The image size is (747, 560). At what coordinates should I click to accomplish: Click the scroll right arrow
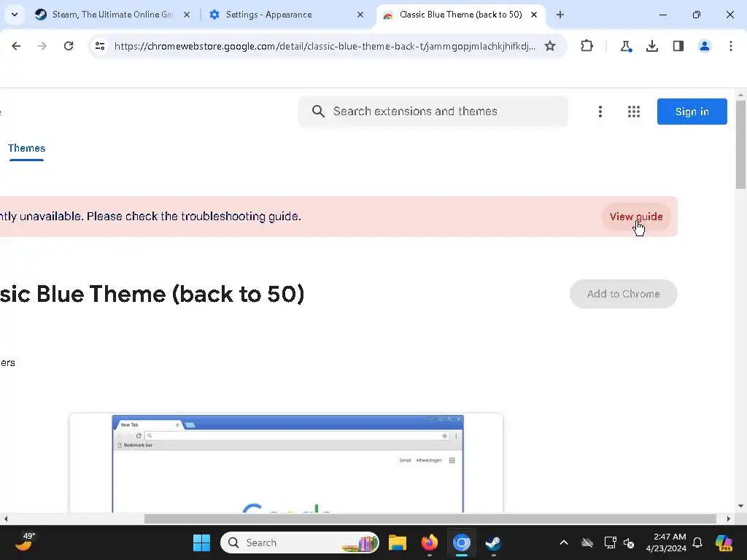[729, 518]
